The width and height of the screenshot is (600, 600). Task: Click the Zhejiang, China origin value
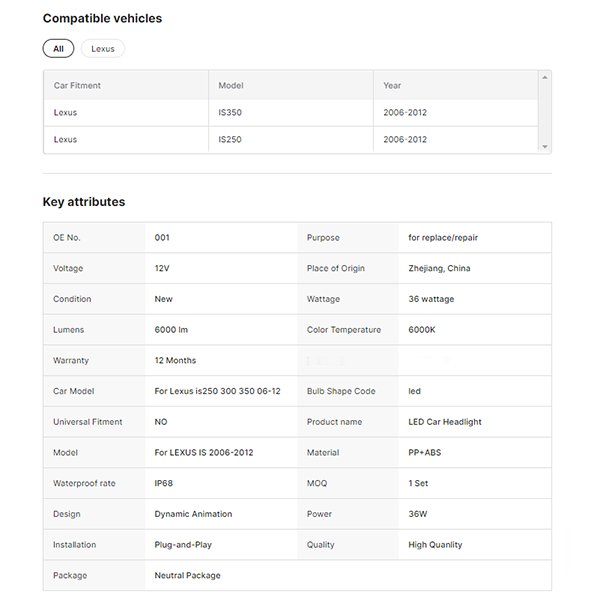(439, 268)
